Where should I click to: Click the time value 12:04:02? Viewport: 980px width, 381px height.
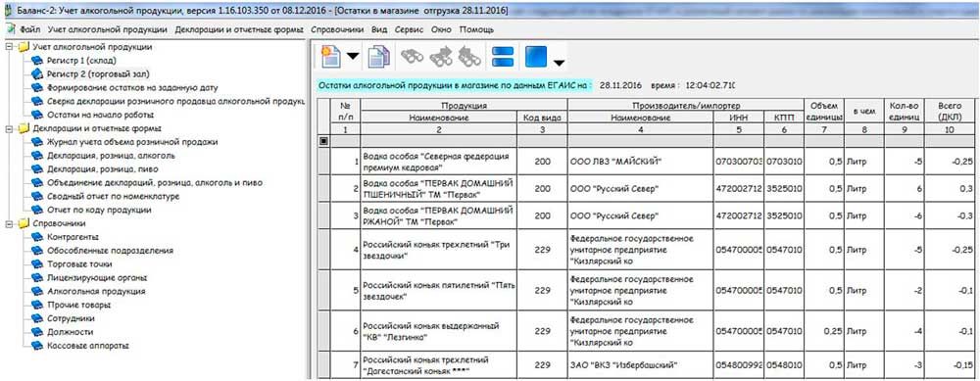pos(710,84)
